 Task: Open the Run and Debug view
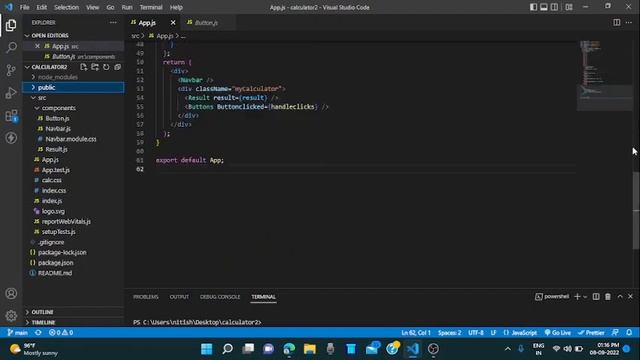[x=11, y=93]
